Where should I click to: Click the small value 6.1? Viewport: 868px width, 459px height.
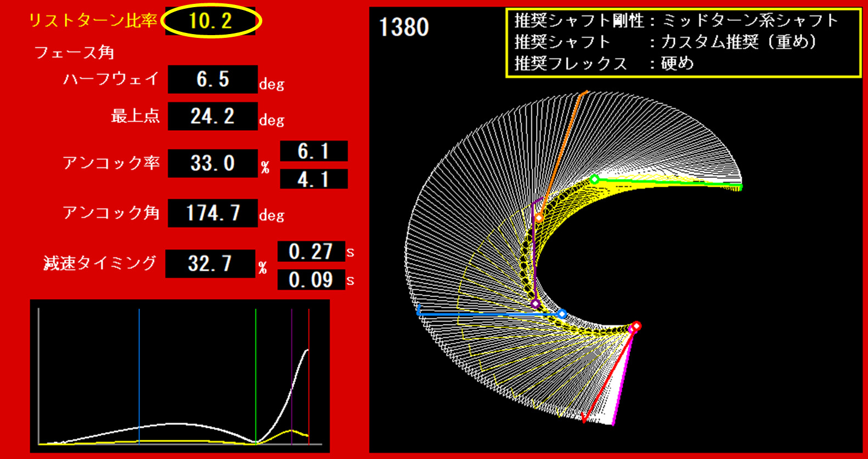point(314,151)
